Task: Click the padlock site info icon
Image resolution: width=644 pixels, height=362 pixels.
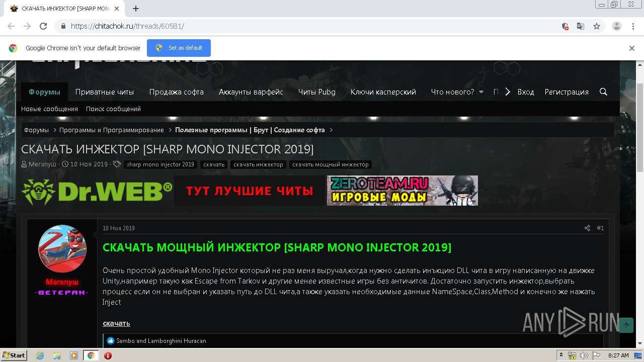Action: 63,26
